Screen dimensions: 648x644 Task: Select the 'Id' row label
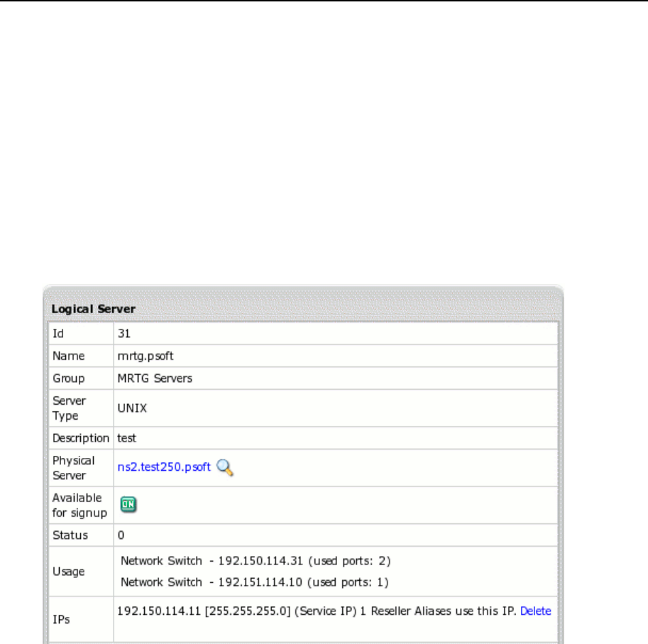[58, 334]
